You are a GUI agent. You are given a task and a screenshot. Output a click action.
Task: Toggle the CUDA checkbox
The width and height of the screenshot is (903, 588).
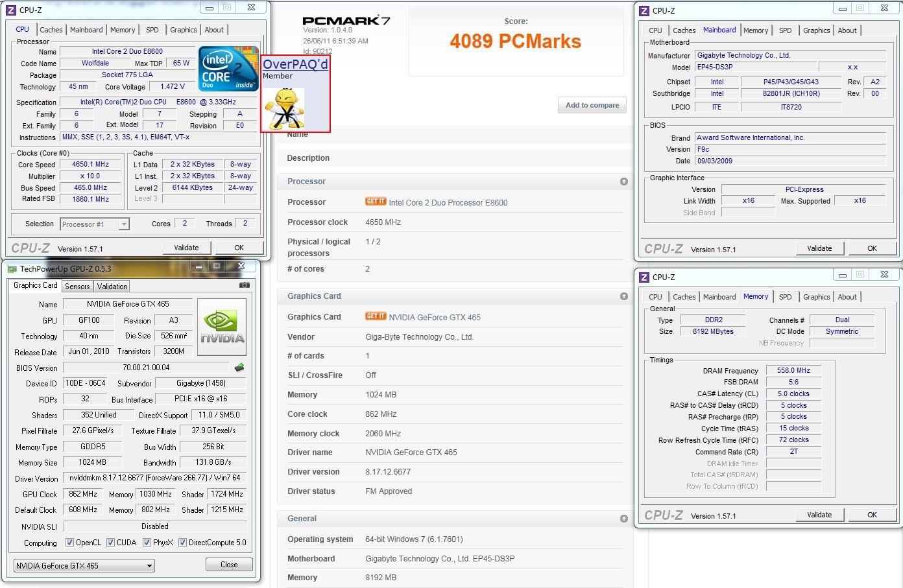(111, 543)
